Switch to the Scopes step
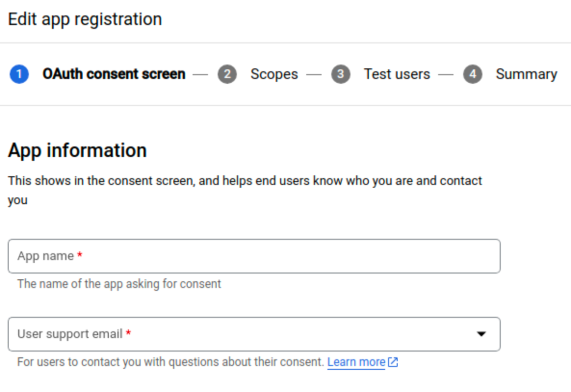The image size is (571, 392). pos(274,74)
